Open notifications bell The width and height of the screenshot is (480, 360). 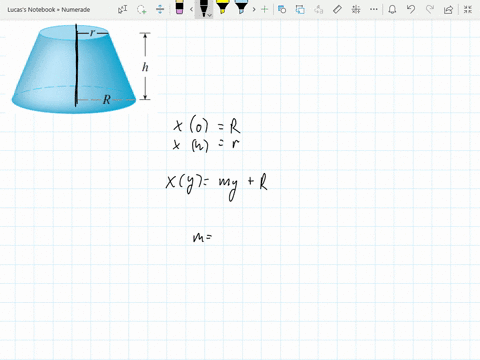[x=392, y=9]
